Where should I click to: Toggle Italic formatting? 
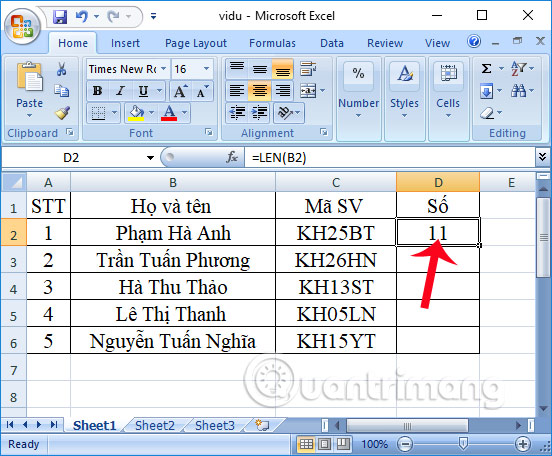[120, 91]
